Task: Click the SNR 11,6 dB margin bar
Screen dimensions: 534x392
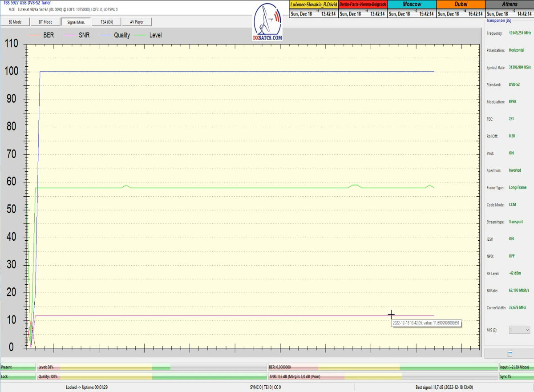Action: [x=383, y=376]
